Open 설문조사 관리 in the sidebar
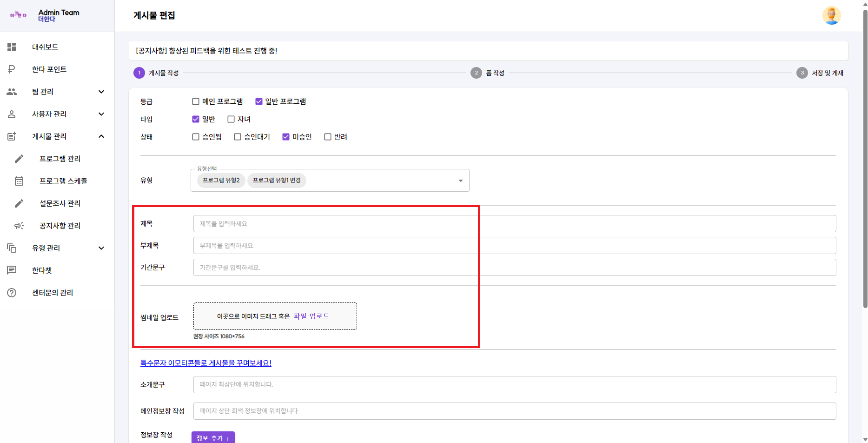This screenshot has height=443, width=868. click(60, 203)
